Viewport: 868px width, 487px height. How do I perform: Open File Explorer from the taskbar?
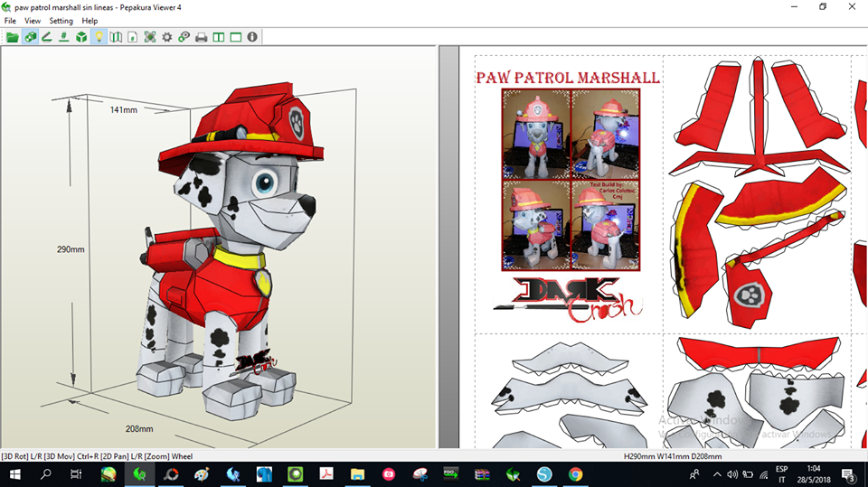(x=358, y=474)
